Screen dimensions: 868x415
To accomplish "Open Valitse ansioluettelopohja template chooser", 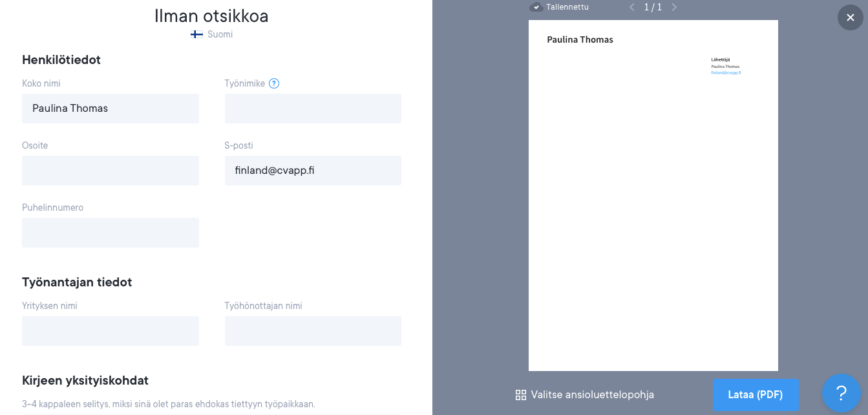I will pyautogui.click(x=592, y=395).
